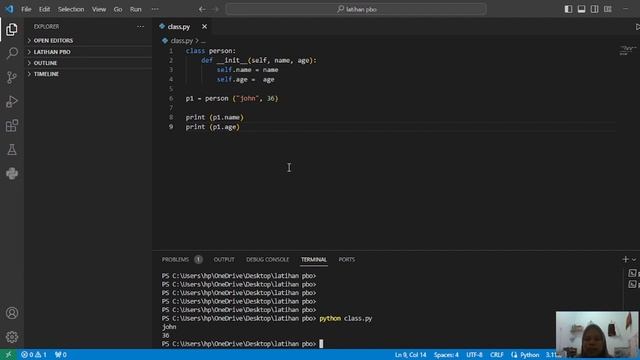Click the terminal input cursor prompt
640x360 pixels.
tap(321, 344)
